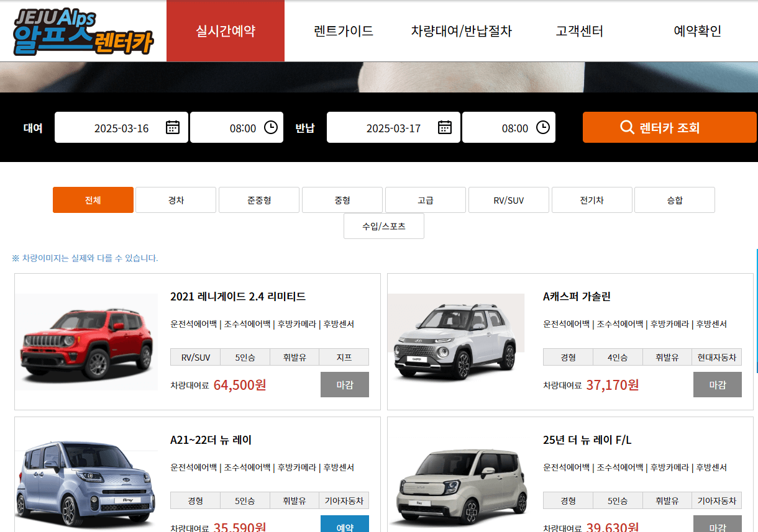Click the 64,500원 price text
Image resolution: width=758 pixels, height=532 pixels.
(240, 385)
